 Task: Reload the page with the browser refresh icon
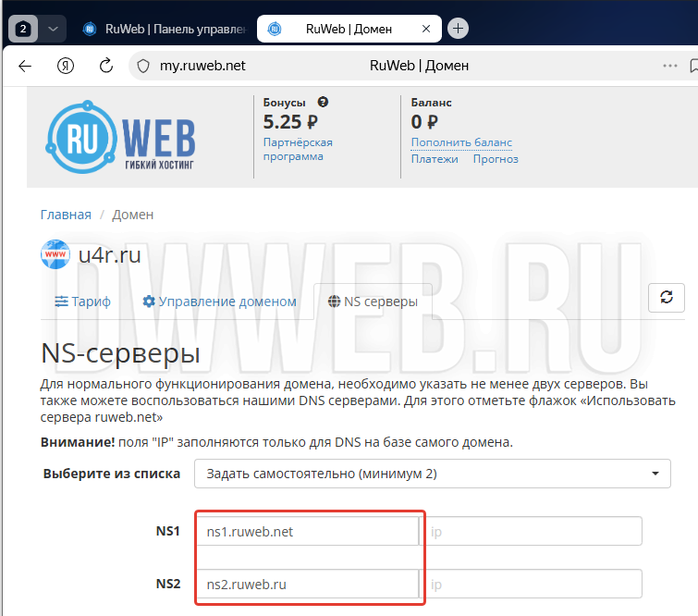click(106, 66)
